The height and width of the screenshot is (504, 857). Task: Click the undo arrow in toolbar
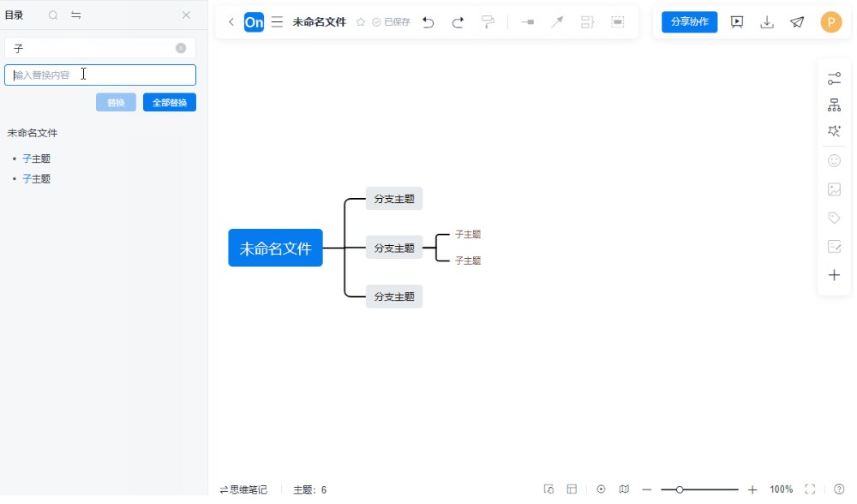pos(428,22)
